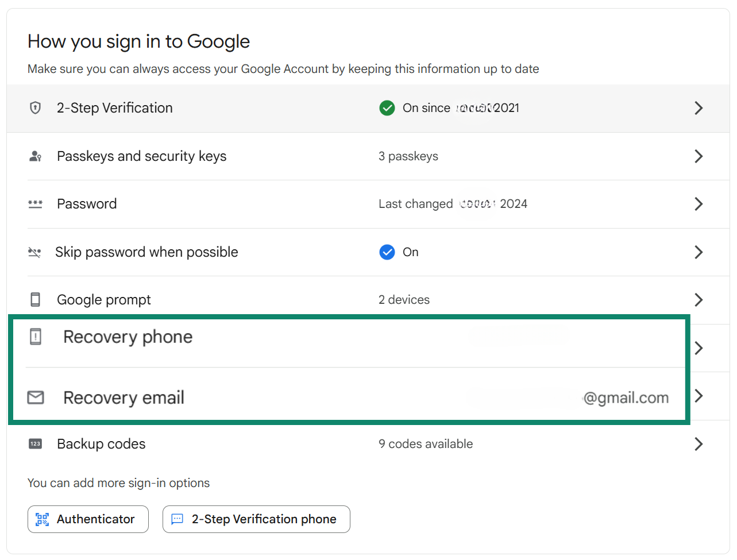Open the Password row using its chevron
This screenshot has height=560, width=737.
coord(699,204)
